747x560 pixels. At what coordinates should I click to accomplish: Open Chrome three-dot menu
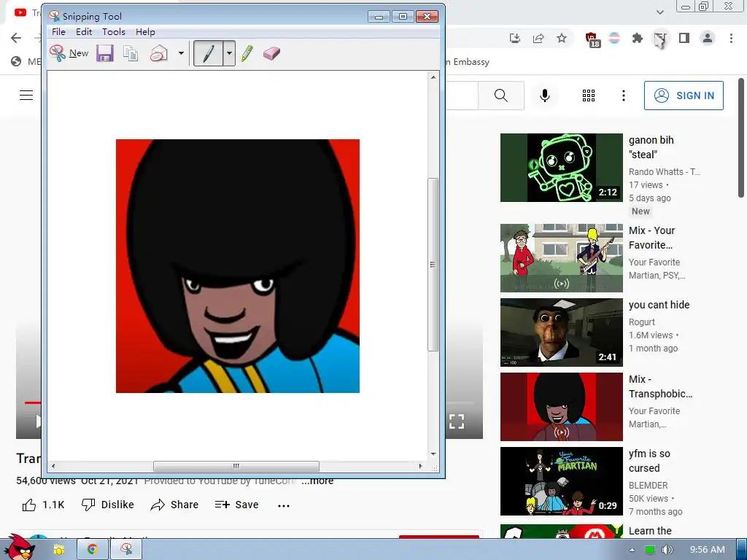click(731, 38)
